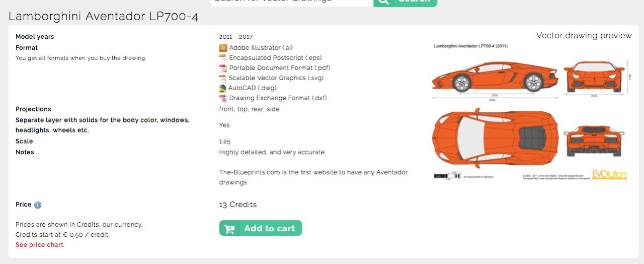Click the price info icon
Screen dimensions: 644x264
tap(38, 205)
